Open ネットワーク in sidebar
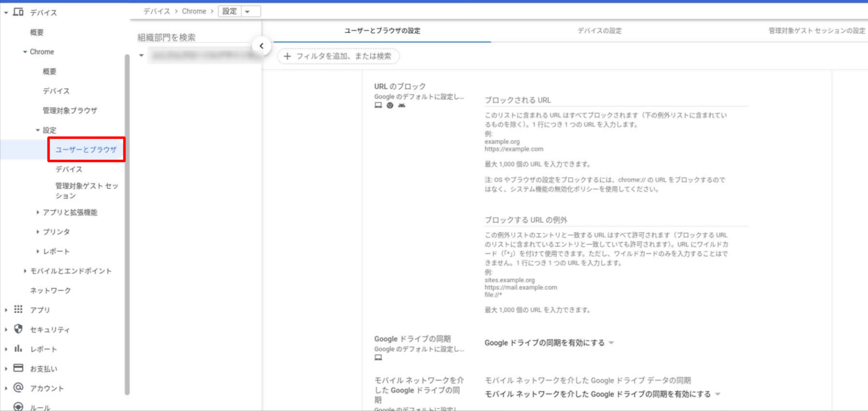 (51, 290)
